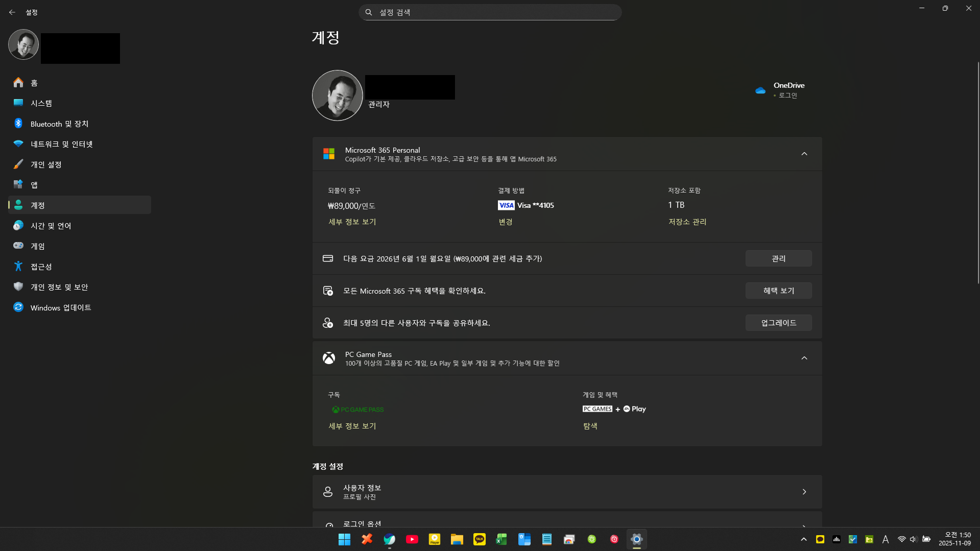Screen dimensions: 980x551
Task: Open the YouTube taskbar icon
Action: (x=412, y=539)
